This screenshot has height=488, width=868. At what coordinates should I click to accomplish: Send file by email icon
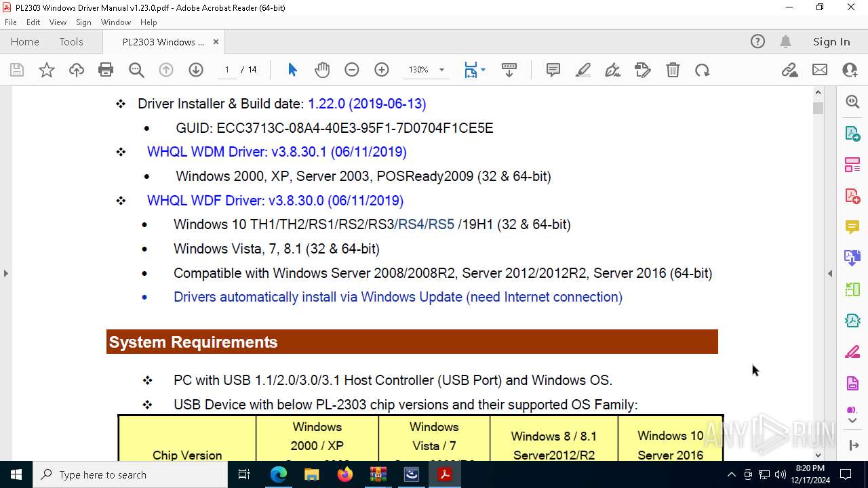click(820, 70)
